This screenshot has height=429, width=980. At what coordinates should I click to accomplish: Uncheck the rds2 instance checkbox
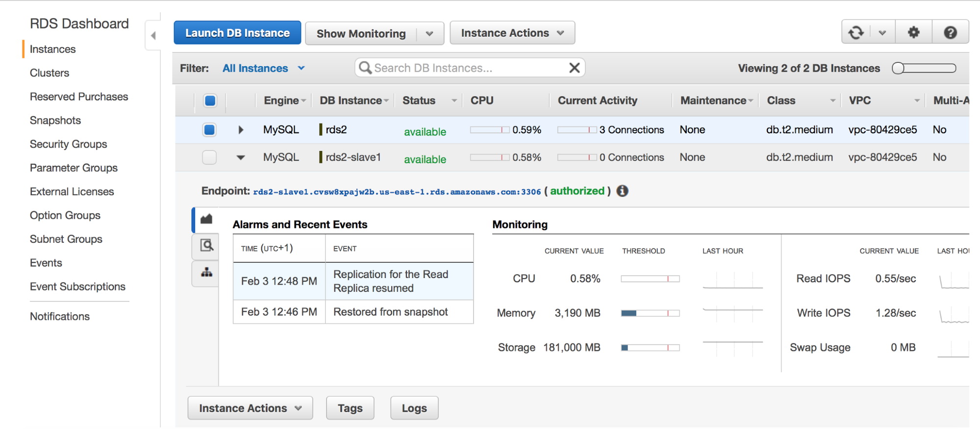click(209, 129)
